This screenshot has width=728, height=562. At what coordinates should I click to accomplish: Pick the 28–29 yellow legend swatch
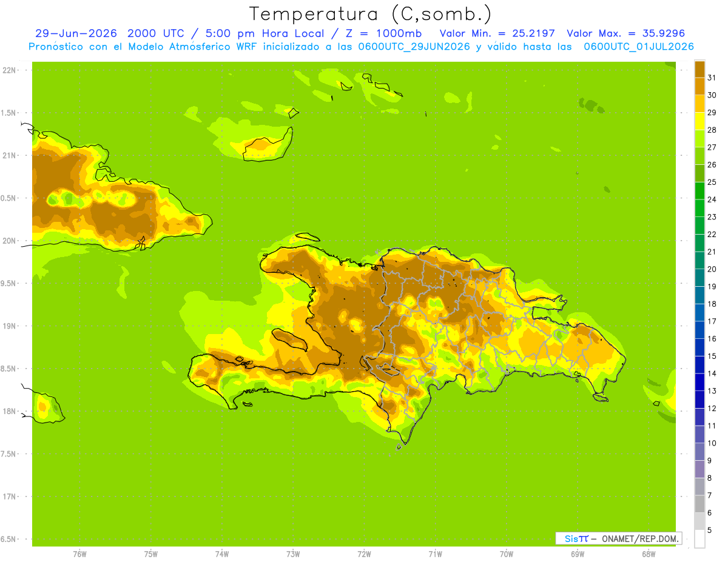click(x=699, y=121)
